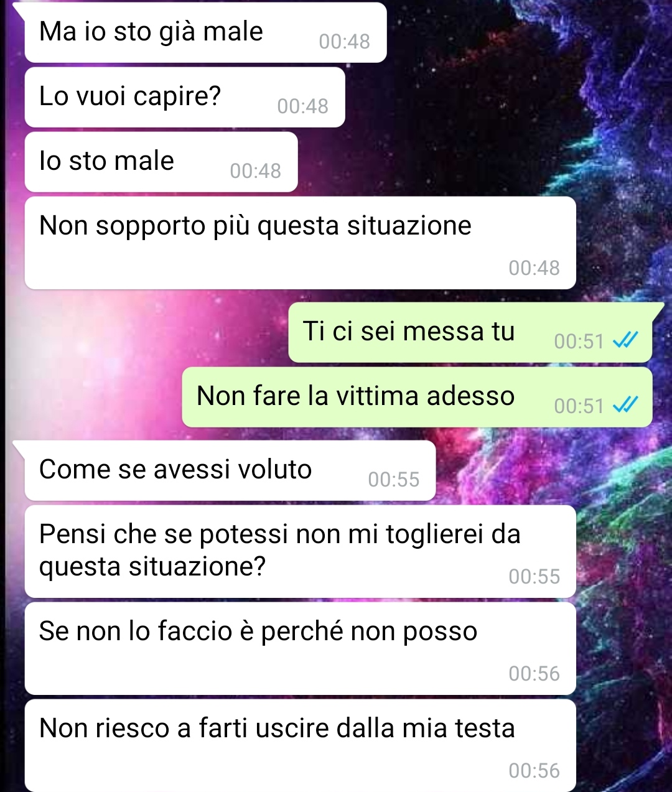Click the read receipt ticks on 'Ti ci sei messa tu'
The image size is (672, 792).
(625, 340)
